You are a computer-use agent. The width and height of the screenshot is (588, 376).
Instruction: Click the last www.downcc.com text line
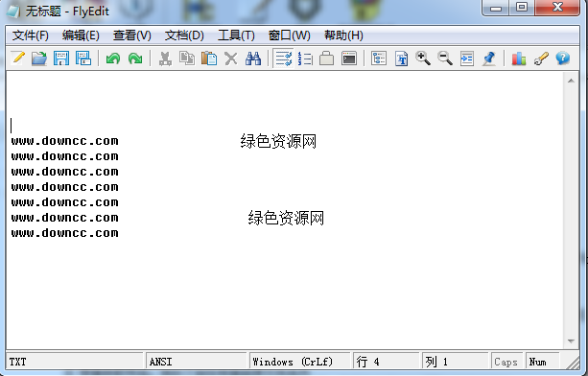point(65,233)
